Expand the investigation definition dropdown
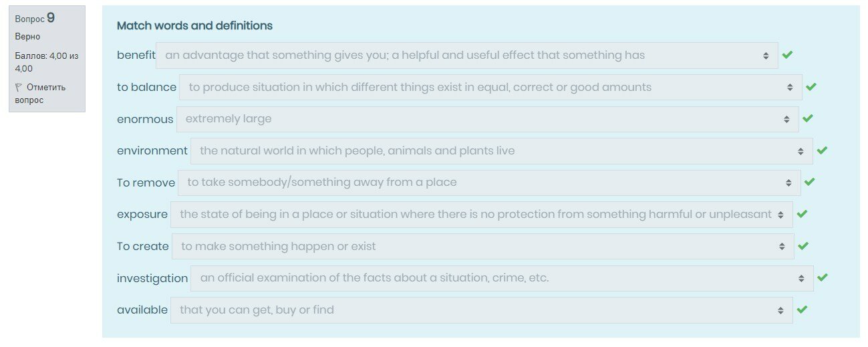 pos(501,278)
